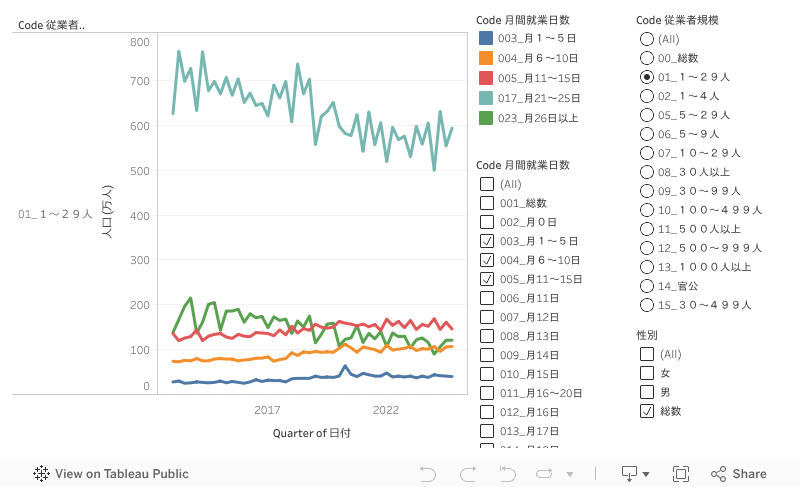Select 023_月26日以上 legend item
Viewport: 800px width, 487px height.
point(540,118)
